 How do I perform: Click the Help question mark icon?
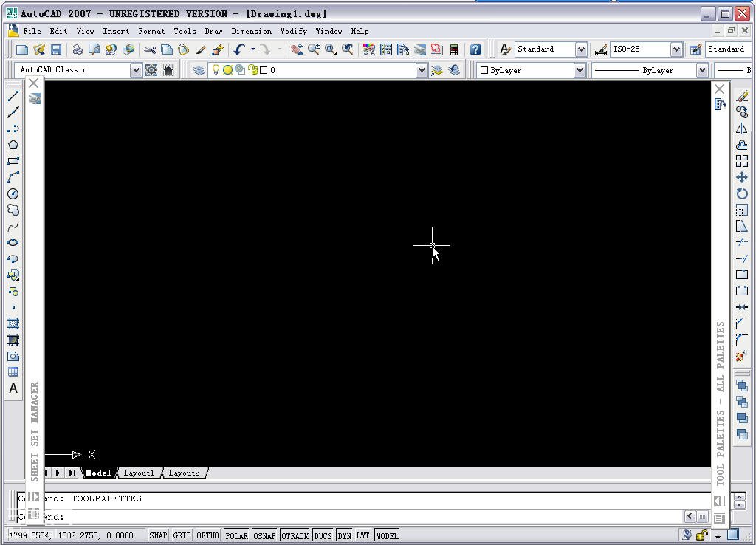click(x=475, y=49)
